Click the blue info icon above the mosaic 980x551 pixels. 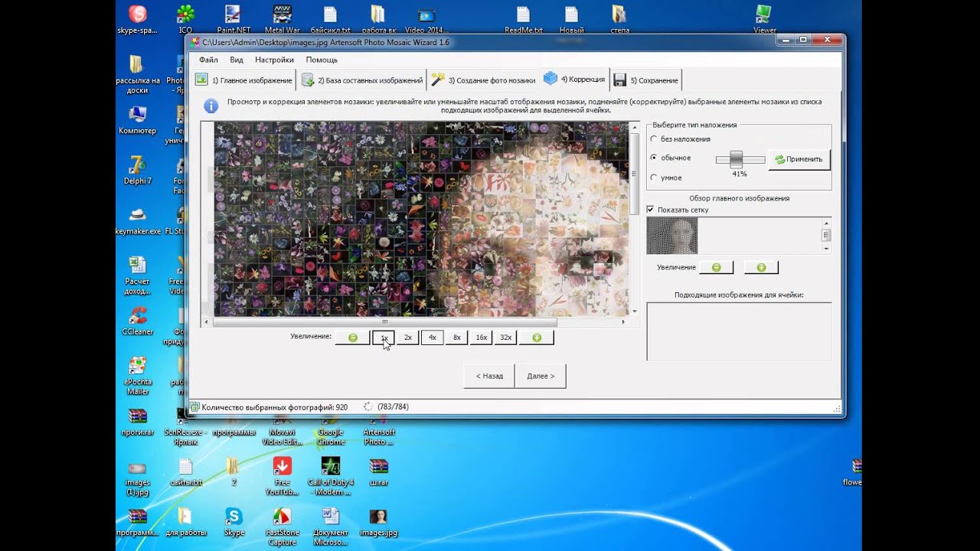pyautogui.click(x=211, y=106)
